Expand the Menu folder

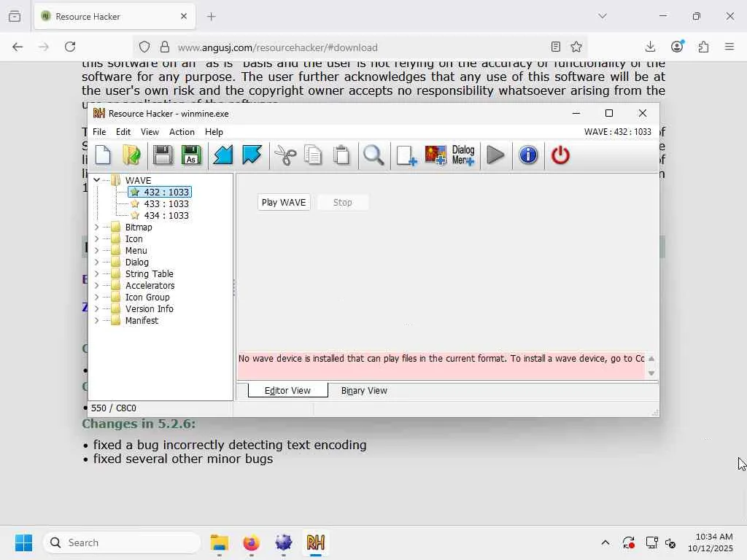pos(97,251)
